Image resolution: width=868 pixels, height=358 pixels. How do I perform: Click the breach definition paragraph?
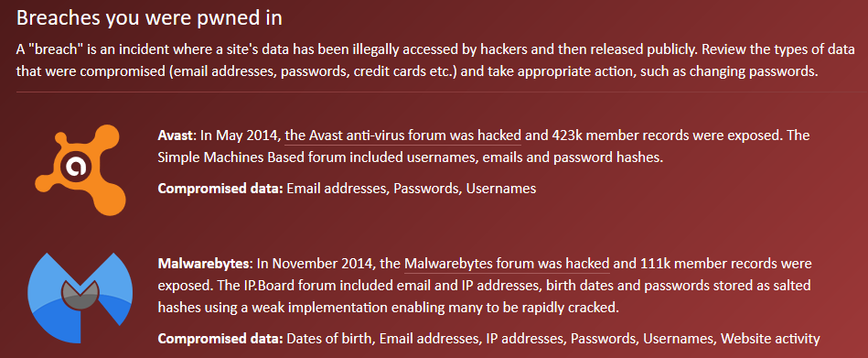(417, 61)
